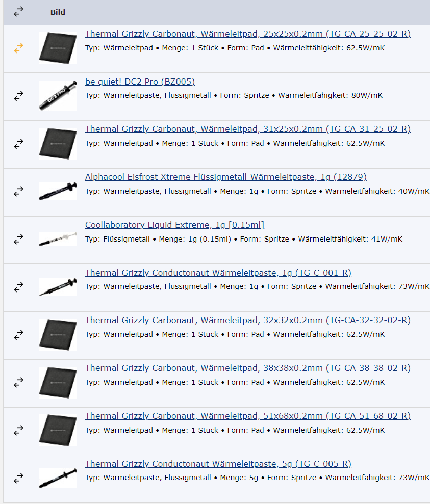The width and height of the screenshot is (430, 504).
Task: Compare the Alphacool Eisfrost Xtreme item
Action: 19,192
